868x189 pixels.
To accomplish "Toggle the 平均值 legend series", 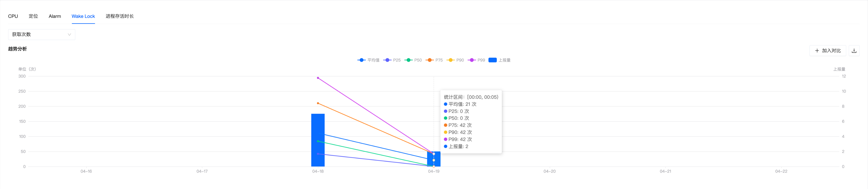I will (368, 60).
